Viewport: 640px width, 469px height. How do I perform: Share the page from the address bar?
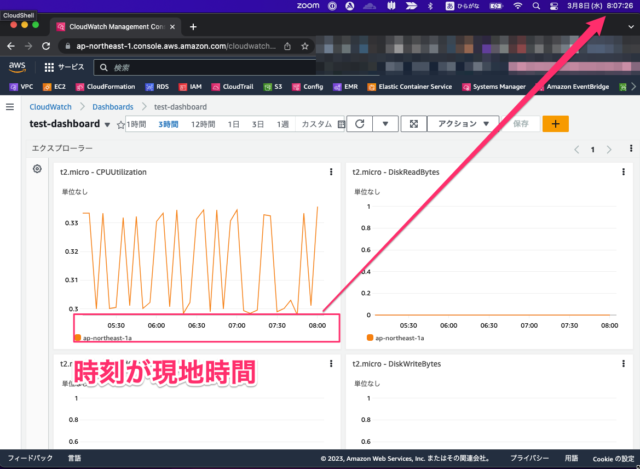coord(287,46)
